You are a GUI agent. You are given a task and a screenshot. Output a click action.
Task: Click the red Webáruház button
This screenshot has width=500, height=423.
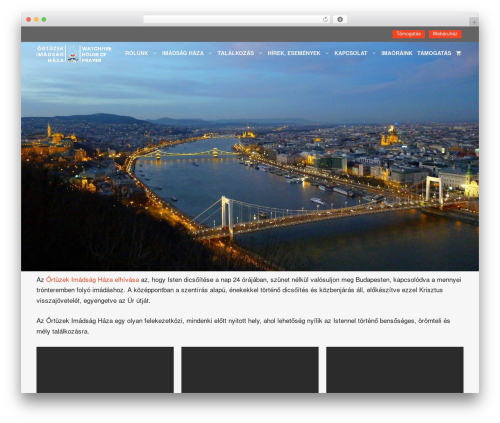445,34
